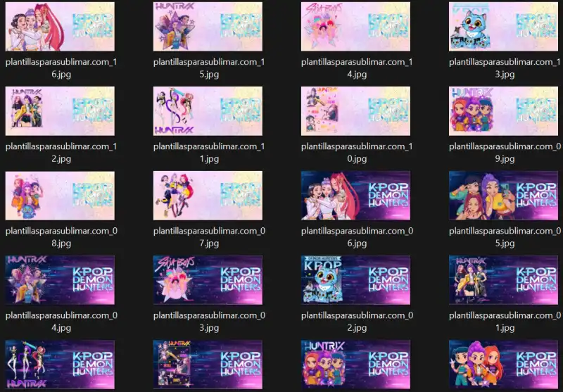The image size is (563, 392).
Task: Select the plantillasparasublimar.com_08.jpg image thumbnail
Action: point(60,196)
